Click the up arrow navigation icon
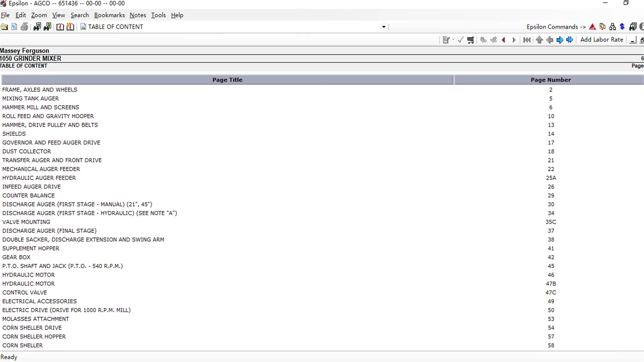Viewport: 644px width, 362px height. pyautogui.click(x=539, y=39)
